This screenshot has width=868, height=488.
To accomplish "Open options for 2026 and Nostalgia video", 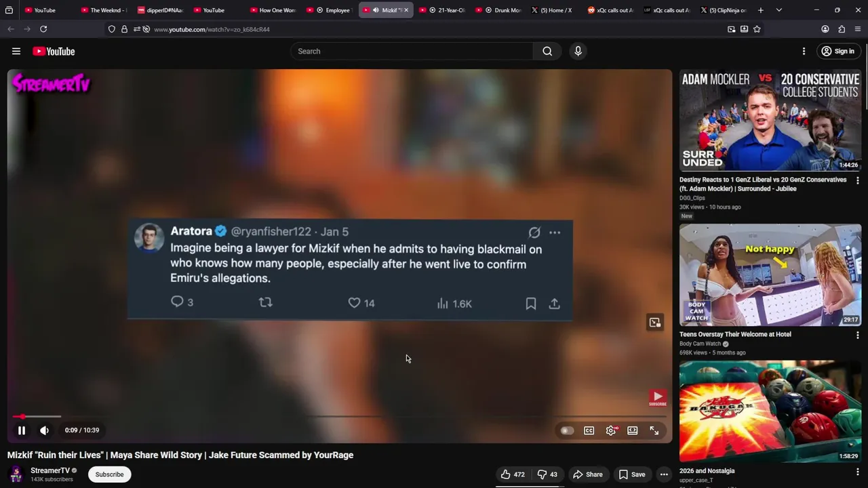I will click(x=857, y=472).
